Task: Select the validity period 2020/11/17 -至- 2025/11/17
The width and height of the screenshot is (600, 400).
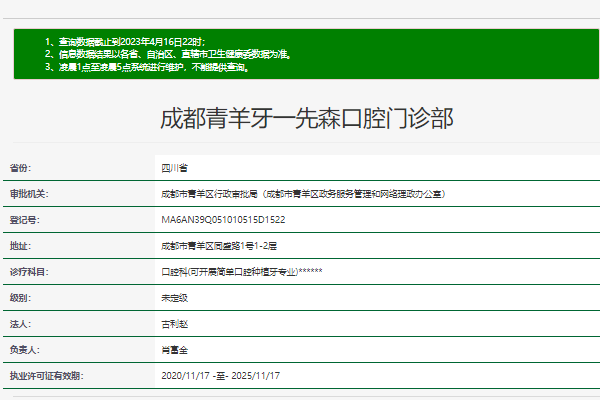Action: (x=220, y=376)
